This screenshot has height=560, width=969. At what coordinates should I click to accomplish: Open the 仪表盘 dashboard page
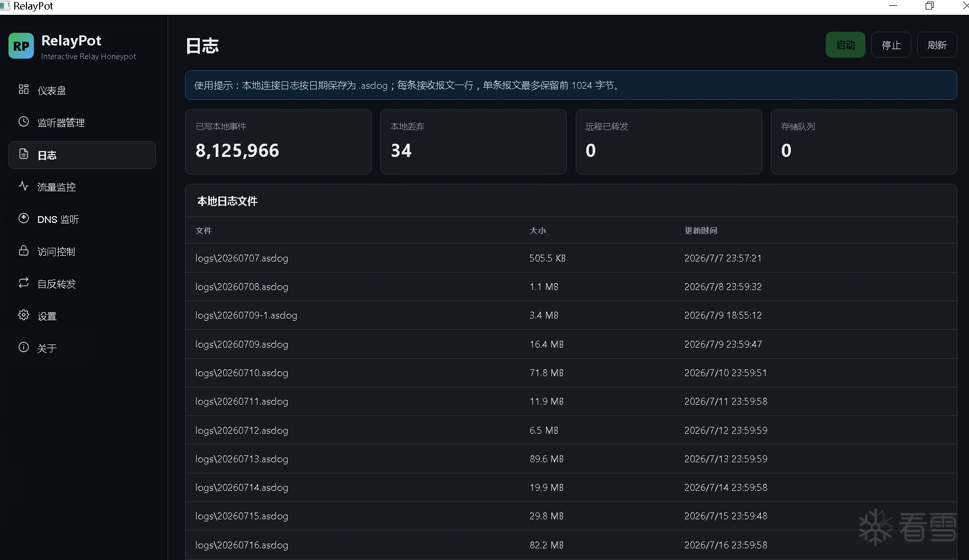pos(82,90)
